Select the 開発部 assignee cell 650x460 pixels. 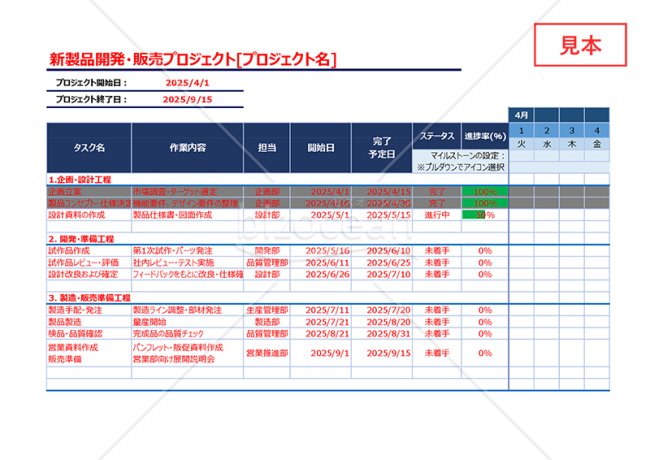[267, 251]
